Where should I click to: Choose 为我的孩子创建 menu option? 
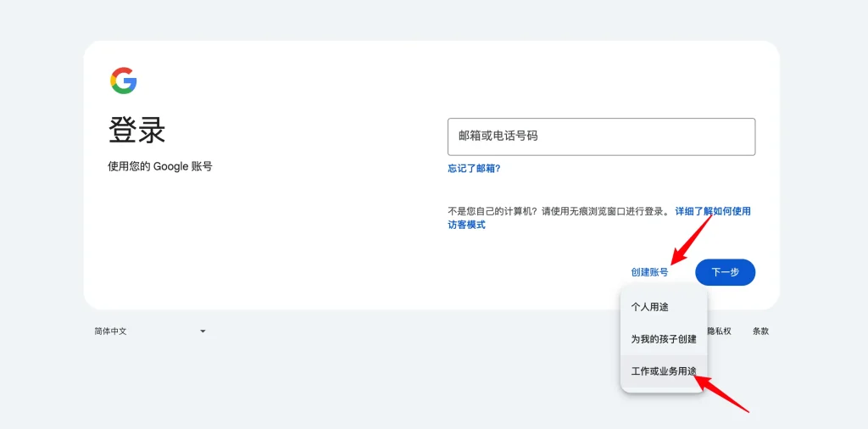(664, 339)
